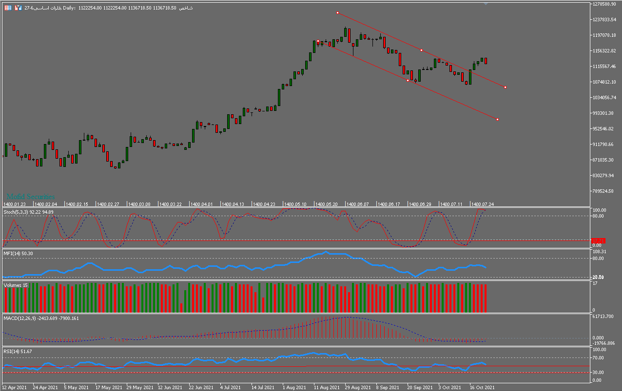Image resolution: width=622 pixels, height=391 pixels.
Task: Select the Volumes indicator label
Action: click(x=16, y=285)
